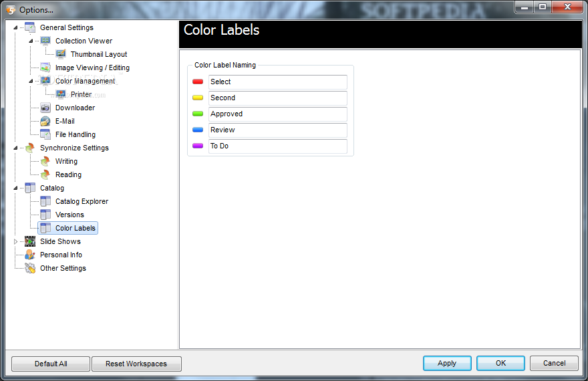Screen dimensions: 588x381
Task: Collapse the Synchronize Settings node
Action: 15,148
